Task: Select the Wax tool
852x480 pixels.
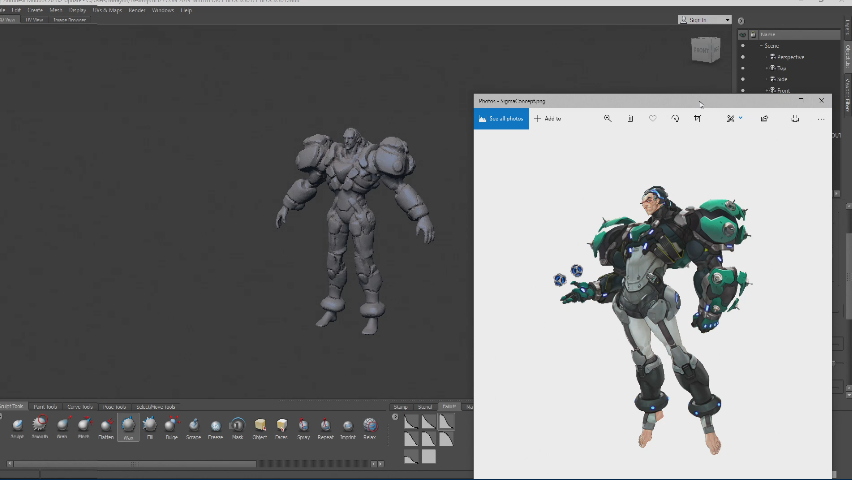Action: click(128, 427)
